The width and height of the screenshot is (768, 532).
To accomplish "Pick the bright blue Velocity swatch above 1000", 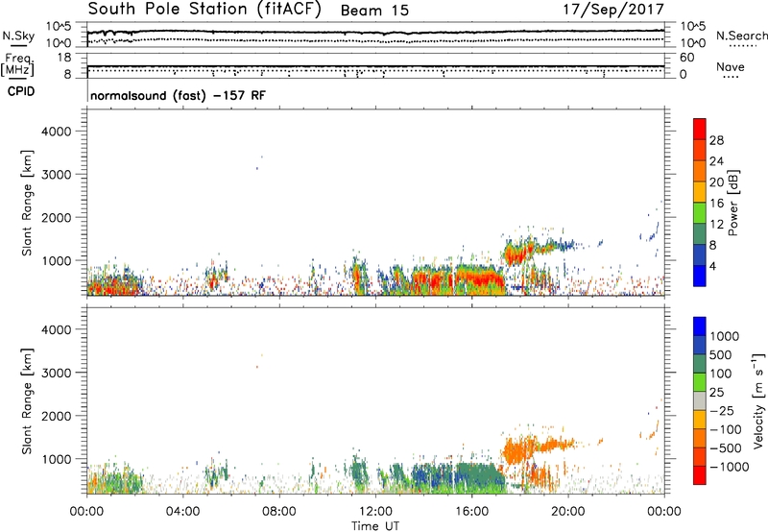I will 700,326.
